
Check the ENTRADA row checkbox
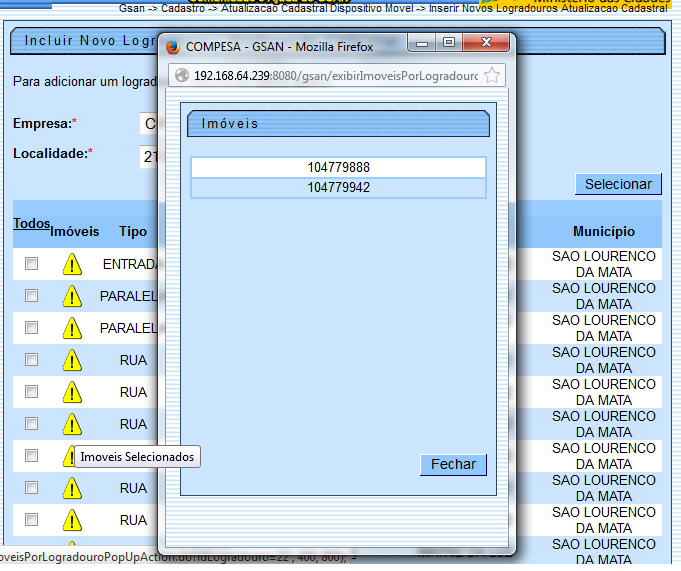[x=31, y=264]
